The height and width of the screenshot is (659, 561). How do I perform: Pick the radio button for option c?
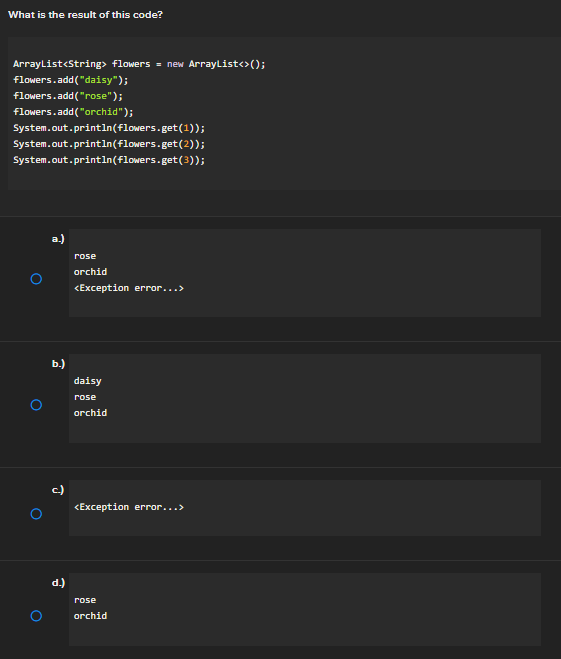tap(36, 514)
